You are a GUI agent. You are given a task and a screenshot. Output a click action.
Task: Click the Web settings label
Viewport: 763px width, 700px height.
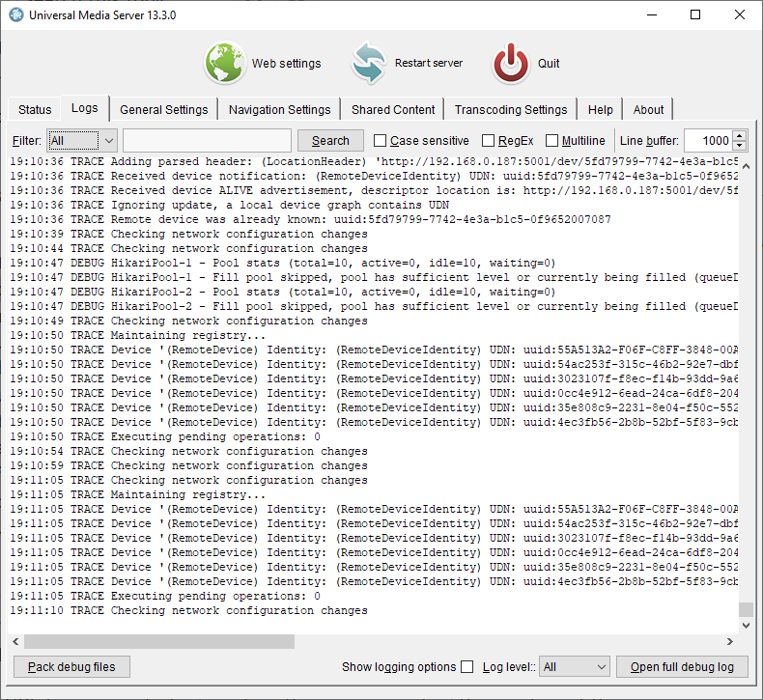click(x=286, y=63)
